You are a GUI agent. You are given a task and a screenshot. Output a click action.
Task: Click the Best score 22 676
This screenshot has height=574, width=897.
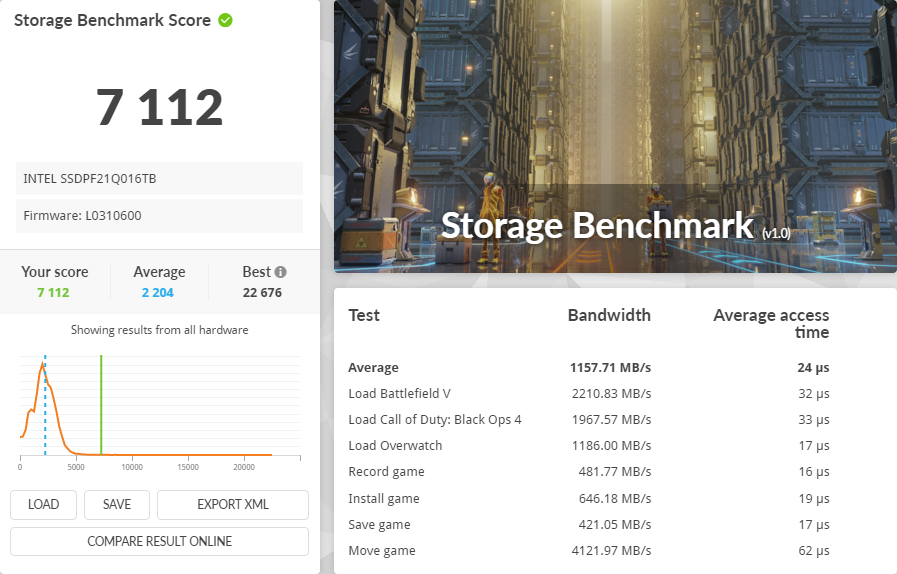pos(262,292)
